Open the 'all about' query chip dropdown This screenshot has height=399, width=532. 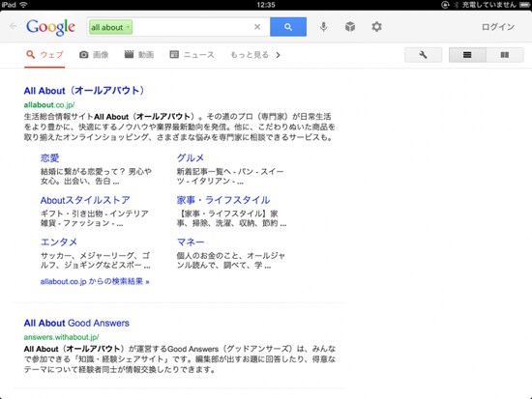110,27
